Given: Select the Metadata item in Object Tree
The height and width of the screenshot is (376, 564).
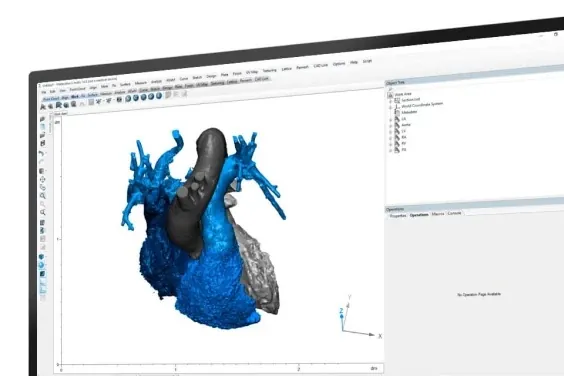Looking at the screenshot, I should point(409,112).
